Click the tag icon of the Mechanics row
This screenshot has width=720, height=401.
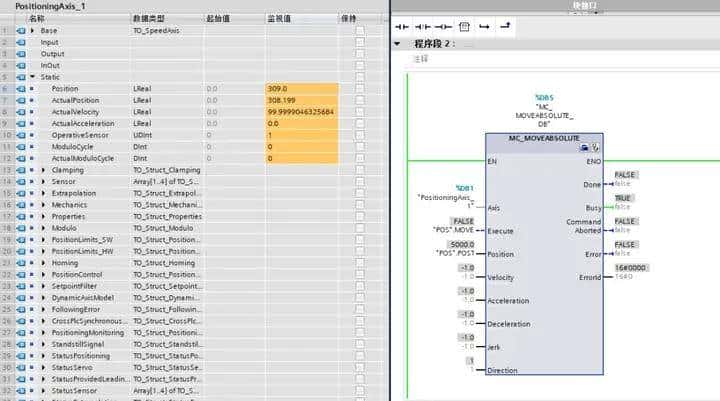coord(21,205)
